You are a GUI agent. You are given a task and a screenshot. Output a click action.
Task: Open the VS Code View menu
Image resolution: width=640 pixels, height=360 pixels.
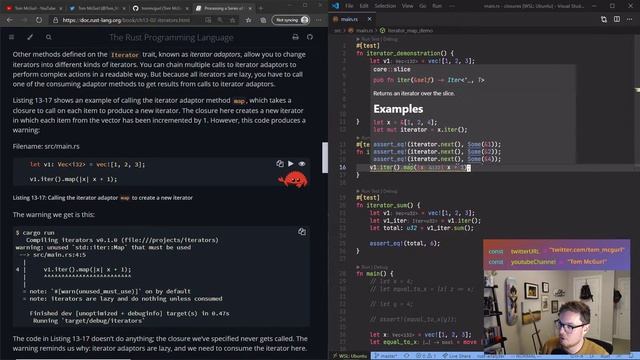click(407, 6)
